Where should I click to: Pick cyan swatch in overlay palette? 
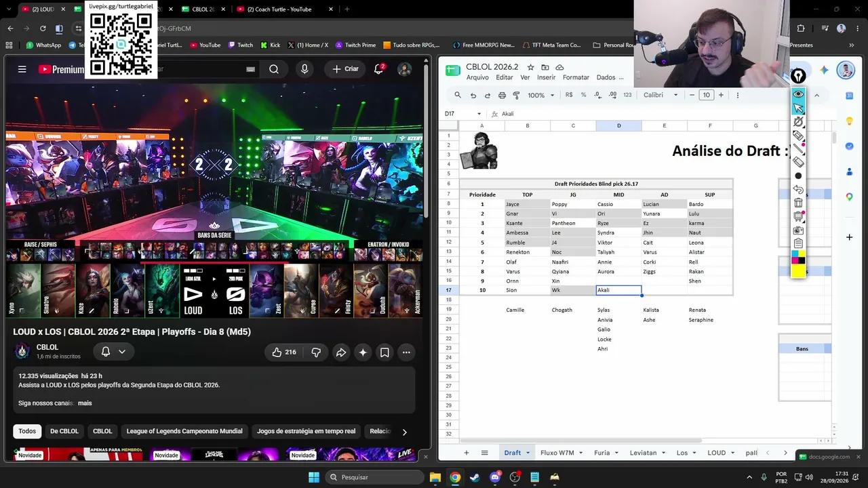click(795, 254)
